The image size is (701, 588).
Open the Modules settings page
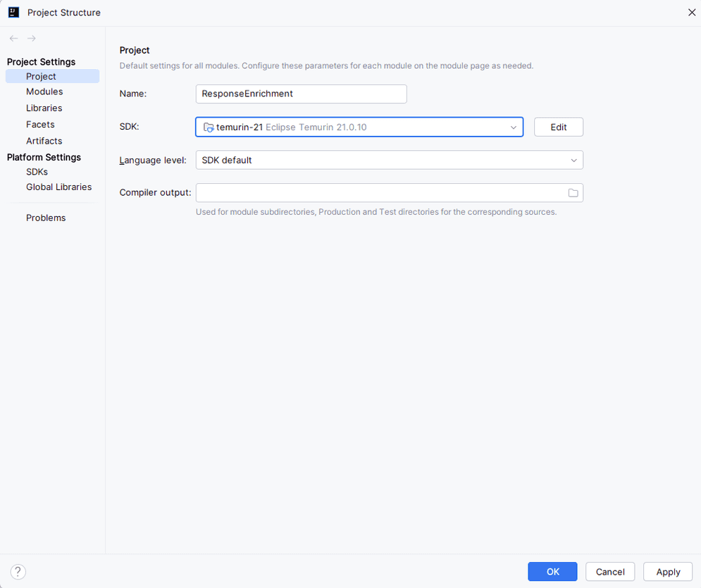pos(44,92)
